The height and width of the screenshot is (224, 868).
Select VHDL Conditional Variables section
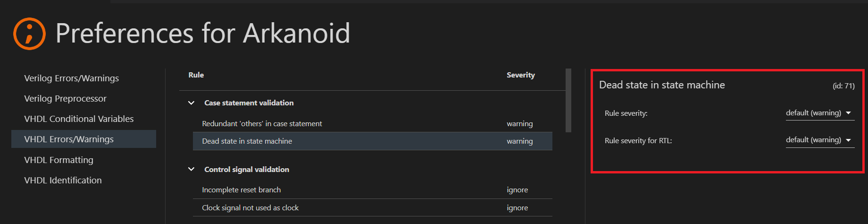click(79, 119)
